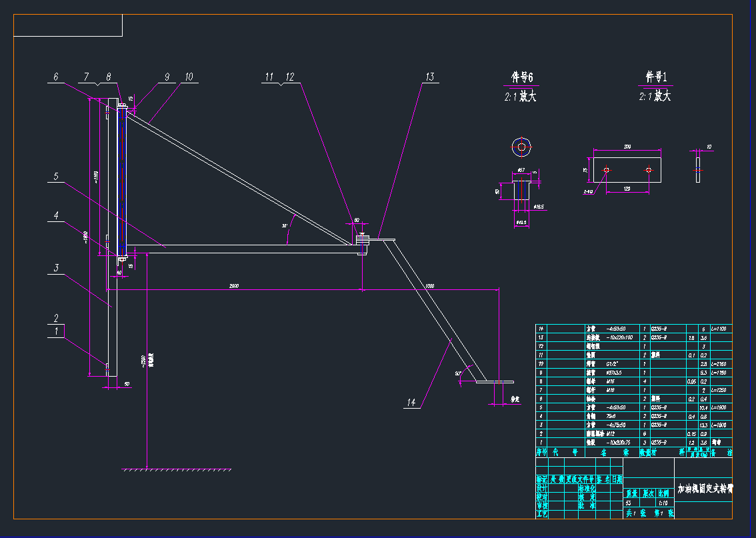Click the 200 width dimension on plate detail
This screenshot has width=756, height=538.
627,146
